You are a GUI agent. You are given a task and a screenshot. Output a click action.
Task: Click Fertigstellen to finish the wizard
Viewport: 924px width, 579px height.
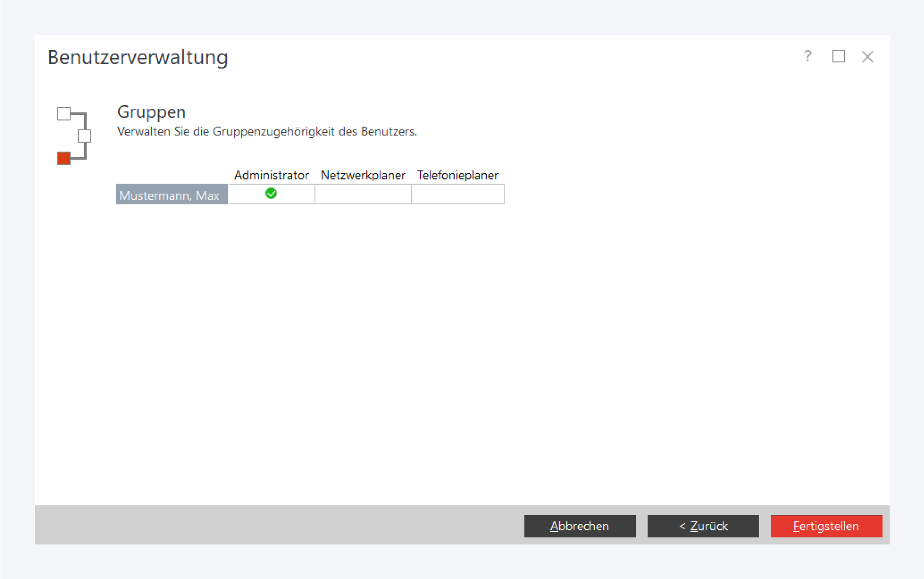pyautogui.click(x=826, y=526)
